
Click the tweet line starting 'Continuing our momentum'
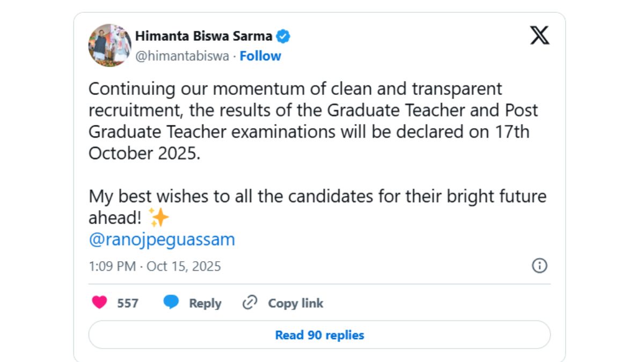[295, 89]
